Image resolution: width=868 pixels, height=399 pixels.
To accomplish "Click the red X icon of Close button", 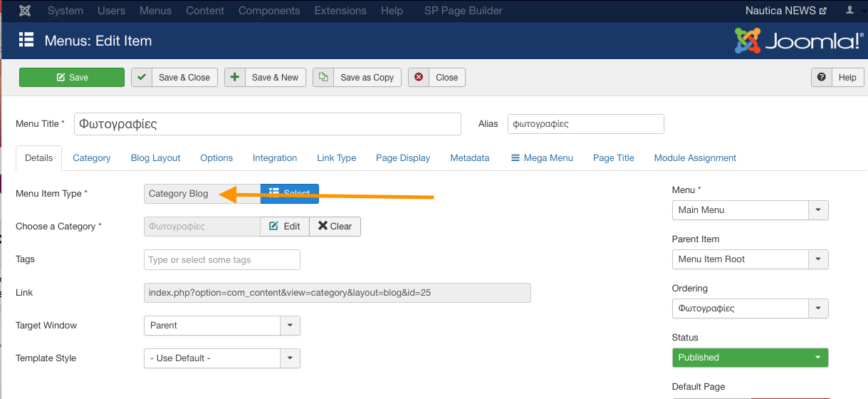I will click(419, 77).
